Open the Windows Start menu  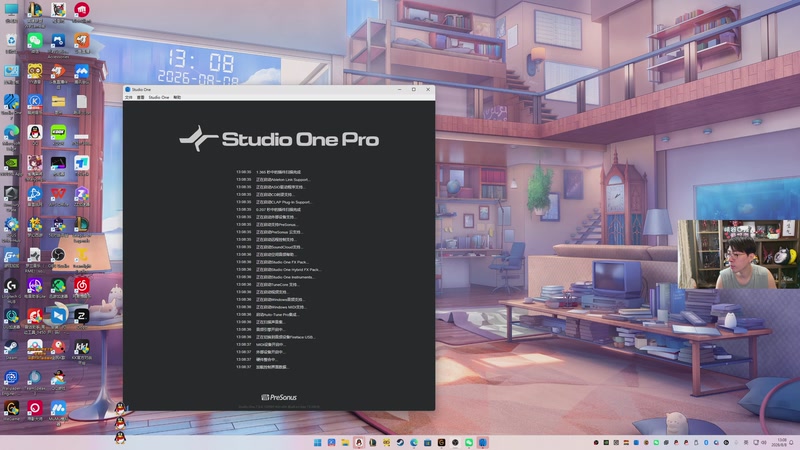[x=317, y=442]
